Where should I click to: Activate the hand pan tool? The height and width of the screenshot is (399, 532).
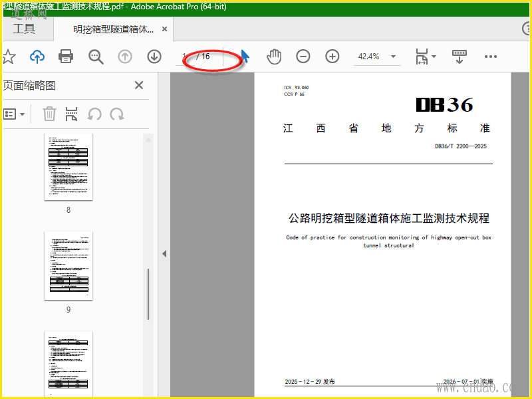pyautogui.click(x=274, y=57)
